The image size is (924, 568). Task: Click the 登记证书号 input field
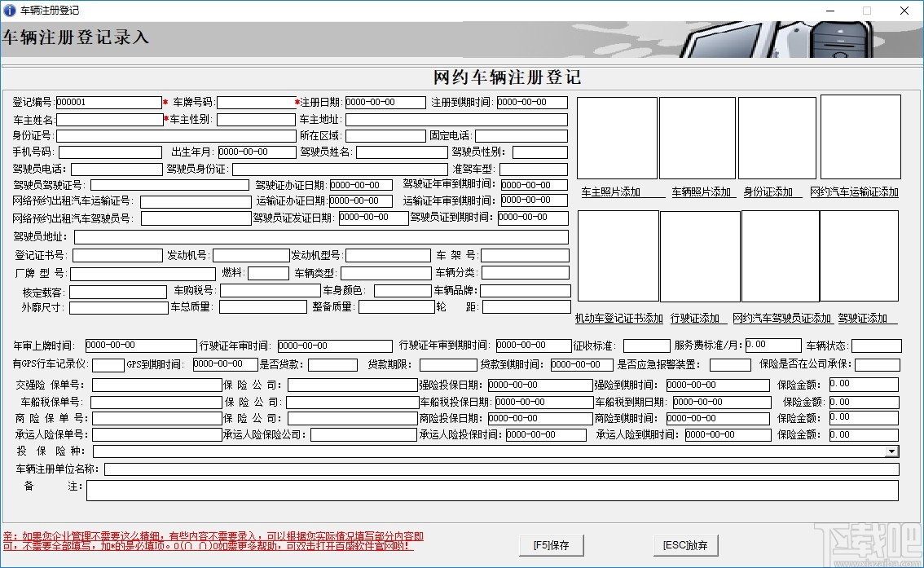[x=117, y=256]
